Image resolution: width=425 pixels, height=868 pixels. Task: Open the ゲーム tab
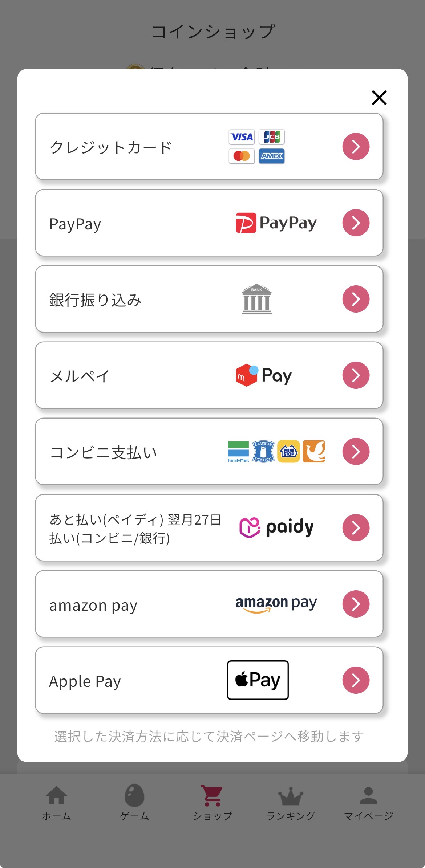point(134,803)
